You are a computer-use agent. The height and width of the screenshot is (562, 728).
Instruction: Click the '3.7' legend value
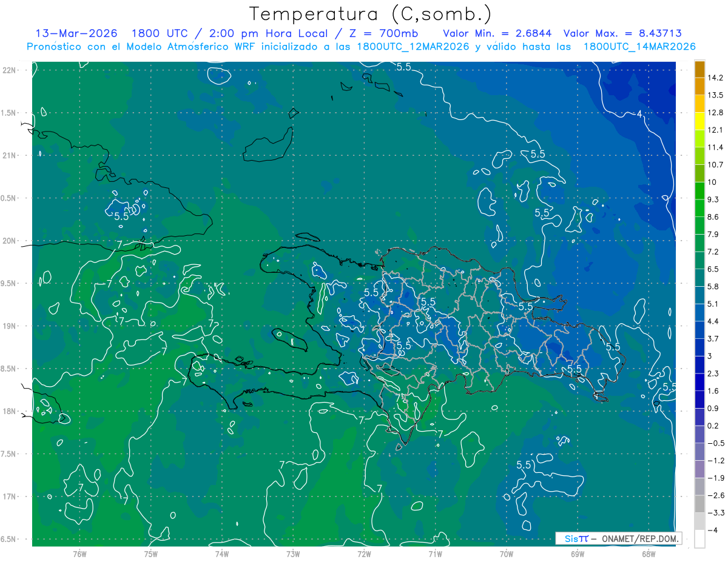(x=713, y=339)
